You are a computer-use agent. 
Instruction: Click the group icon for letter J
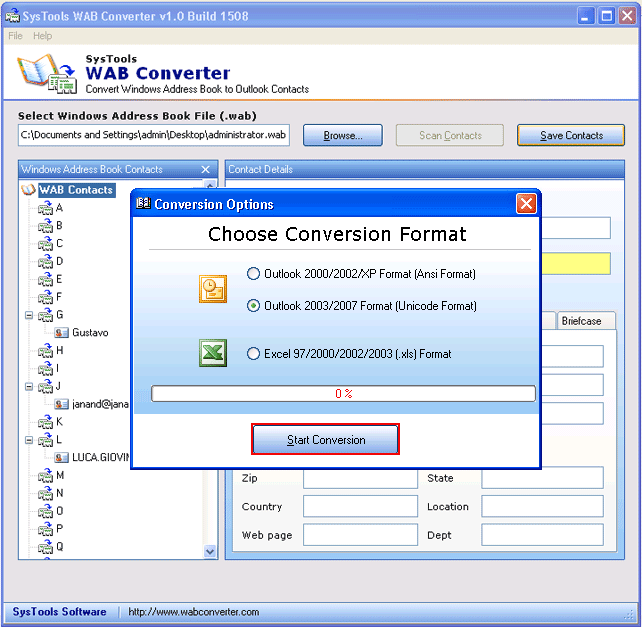[x=45, y=386]
